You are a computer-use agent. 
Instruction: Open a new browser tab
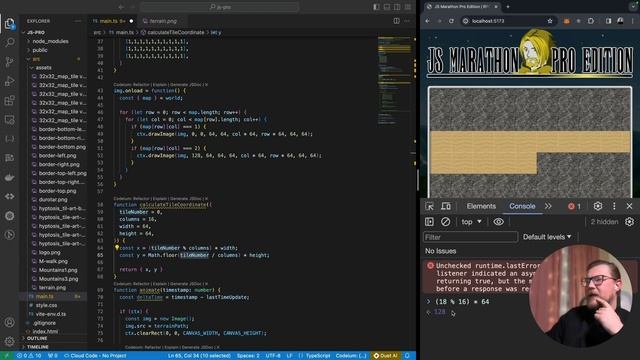pyautogui.click(x=508, y=7)
